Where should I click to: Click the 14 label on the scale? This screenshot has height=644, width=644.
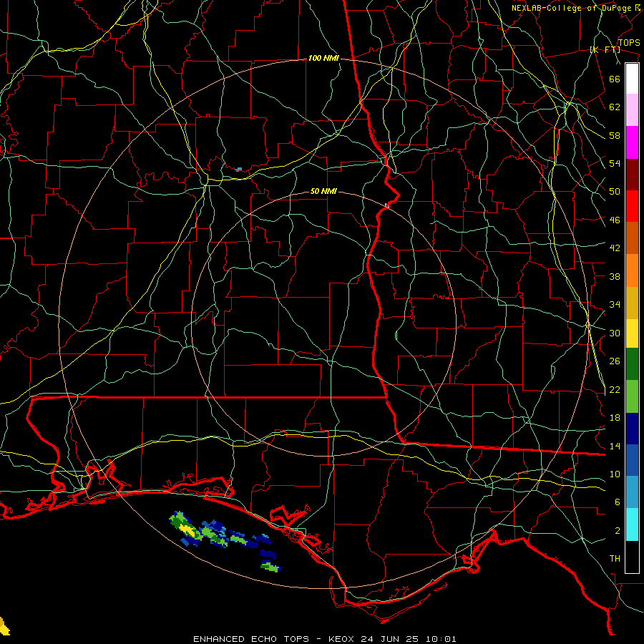point(615,446)
